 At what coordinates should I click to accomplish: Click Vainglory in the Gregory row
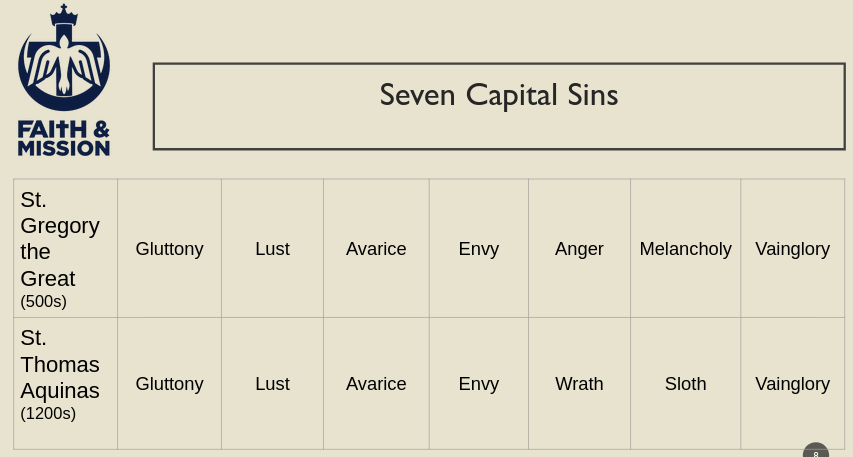(x=792, y=249)
